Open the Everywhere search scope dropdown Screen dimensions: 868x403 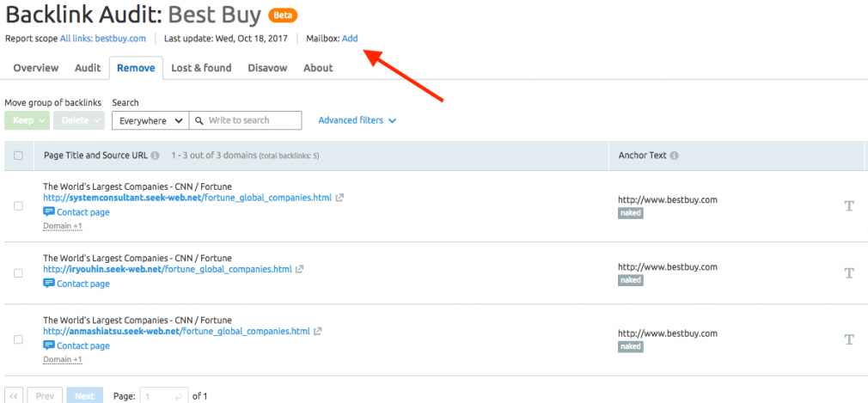[150, 120]
